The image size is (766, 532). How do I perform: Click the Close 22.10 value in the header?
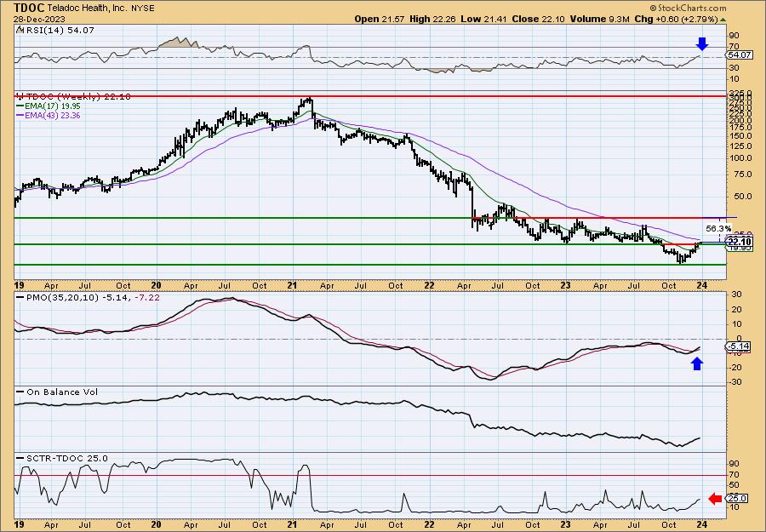coord(538,19)
